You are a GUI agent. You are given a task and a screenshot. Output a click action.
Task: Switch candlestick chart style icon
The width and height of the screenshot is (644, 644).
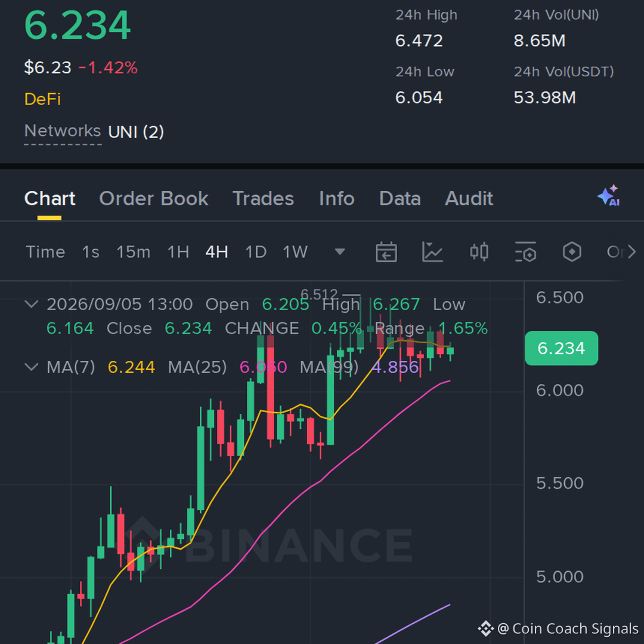tap(479, 252)
